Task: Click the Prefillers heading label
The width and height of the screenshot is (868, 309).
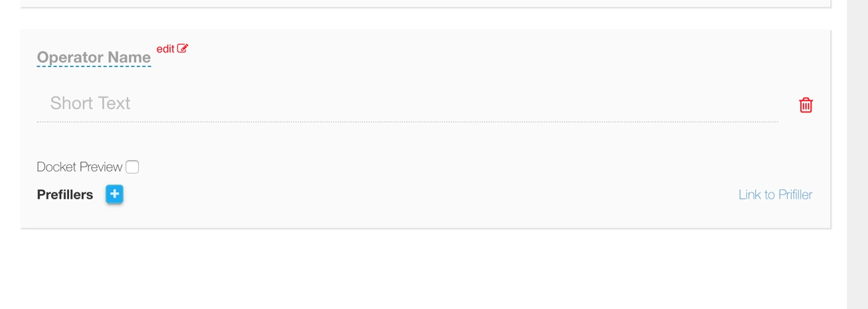Action: click(65, 195)
